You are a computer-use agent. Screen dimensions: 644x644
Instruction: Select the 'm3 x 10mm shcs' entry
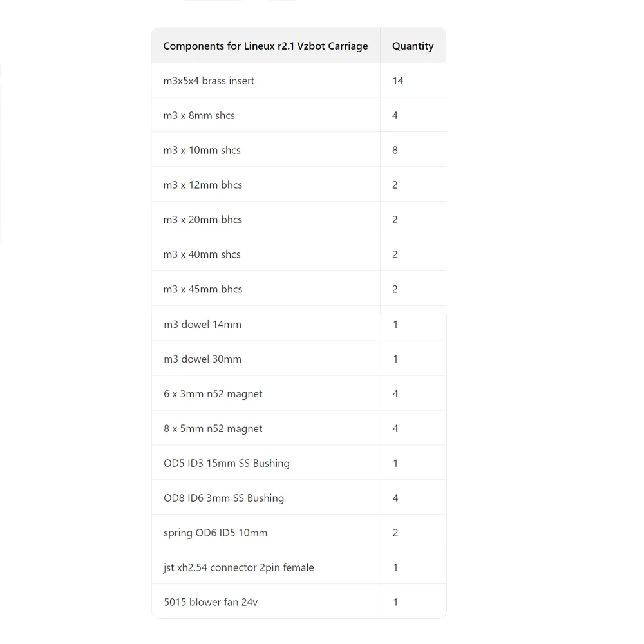(x=202, y=150)
